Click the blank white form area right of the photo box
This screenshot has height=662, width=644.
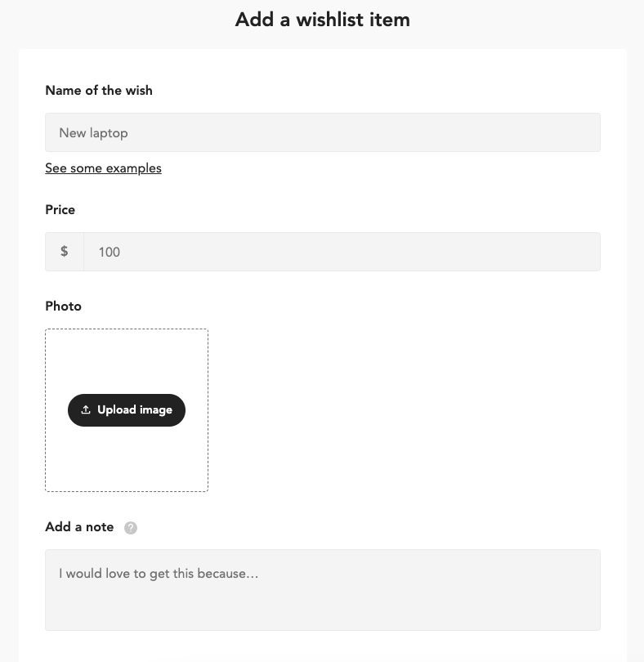[x=409, y=409]
